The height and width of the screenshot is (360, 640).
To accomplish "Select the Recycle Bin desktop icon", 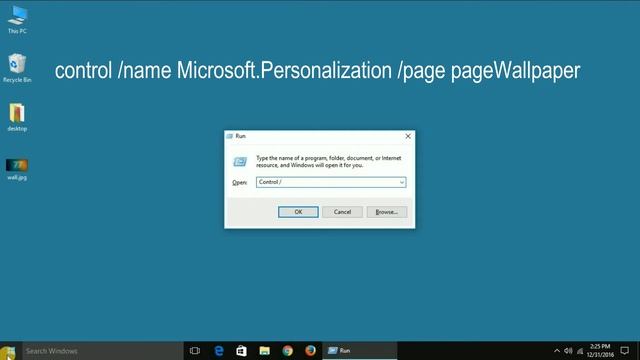I will (x=17, y=68).
